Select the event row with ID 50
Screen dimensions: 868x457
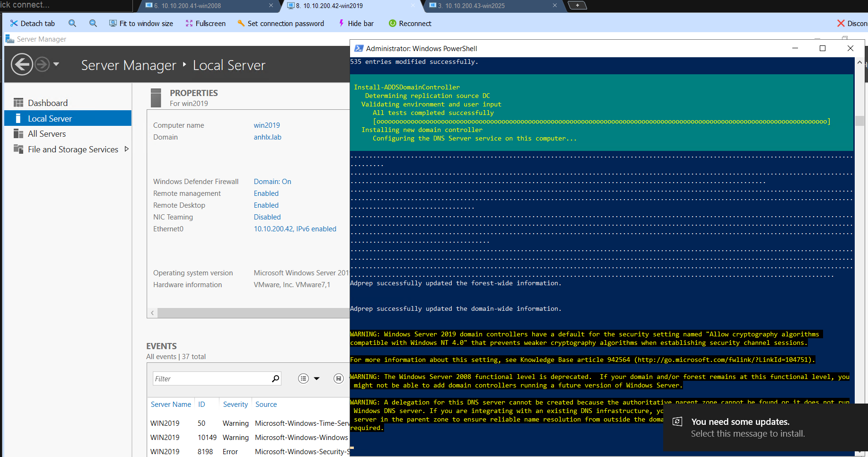click(x=249, y=423)
